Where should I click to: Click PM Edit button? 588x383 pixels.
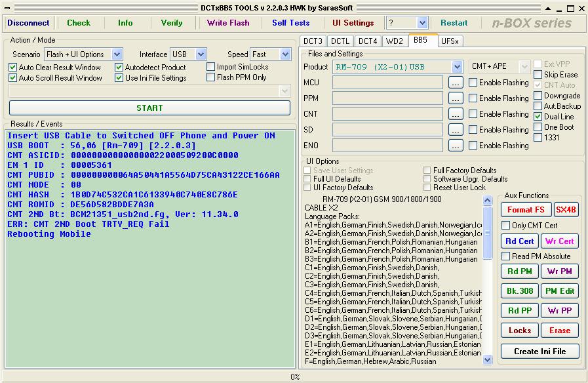[x=560, y=291]
